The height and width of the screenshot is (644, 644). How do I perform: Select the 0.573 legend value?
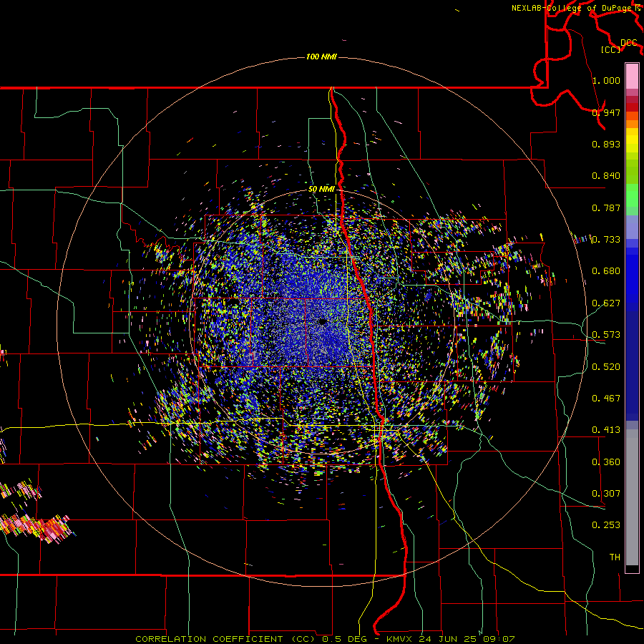(x=606, y=334)
